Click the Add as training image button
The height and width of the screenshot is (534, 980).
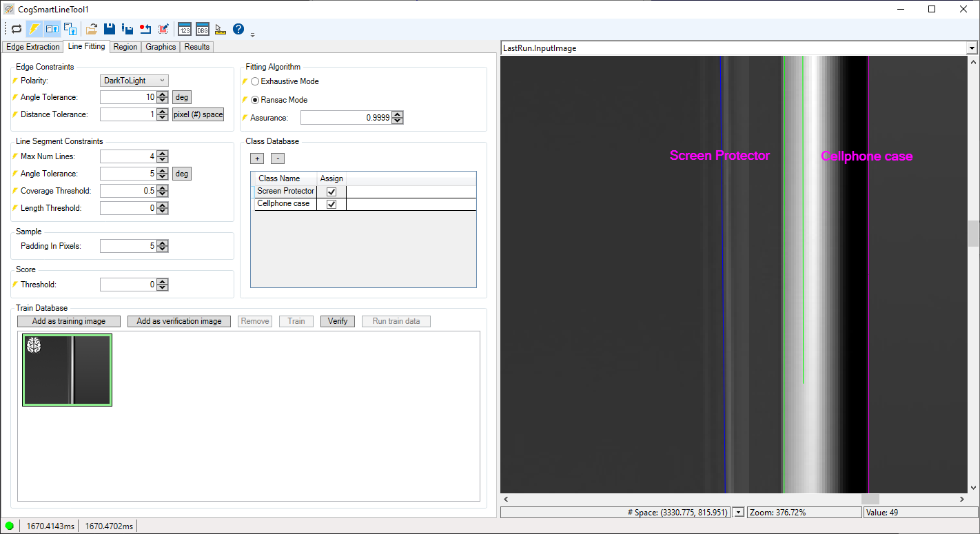tap(68, 320)
